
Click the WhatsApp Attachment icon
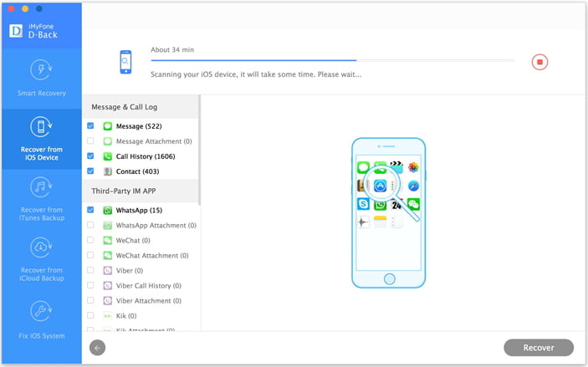pos(108,225)
